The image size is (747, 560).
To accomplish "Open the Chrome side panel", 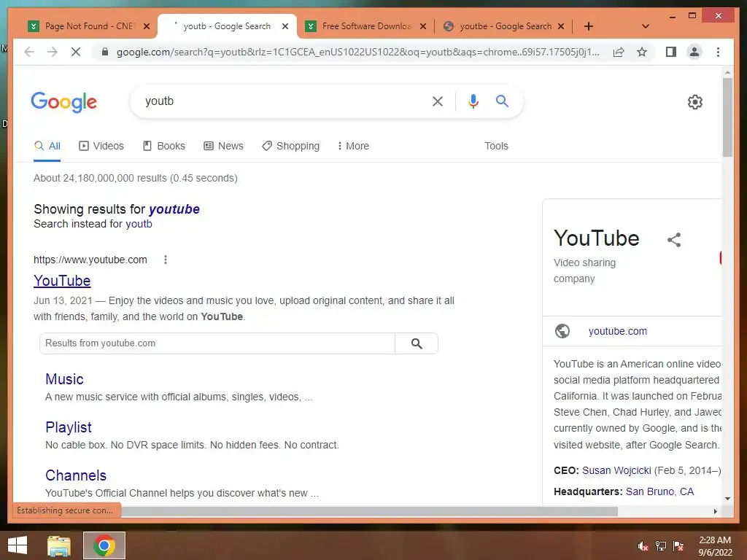I will coord(671,52).
